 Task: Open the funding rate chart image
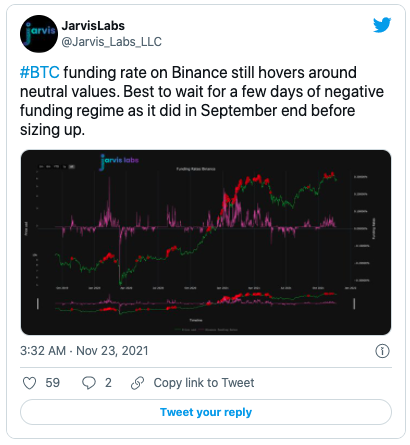(x=206, y=242)
